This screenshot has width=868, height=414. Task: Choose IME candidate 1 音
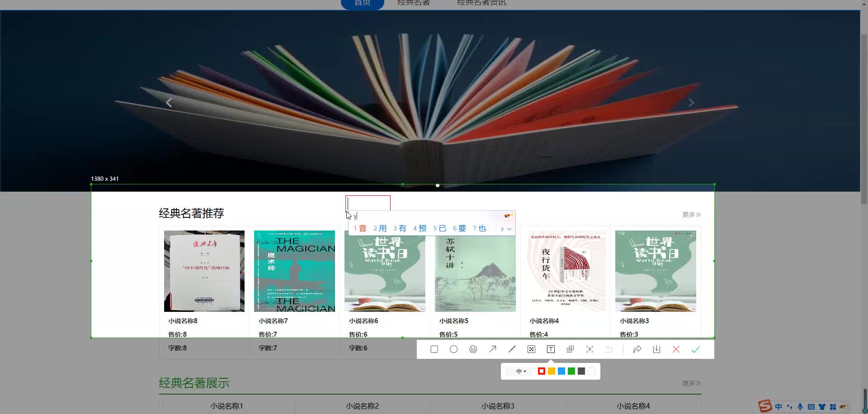coord(360,229)
